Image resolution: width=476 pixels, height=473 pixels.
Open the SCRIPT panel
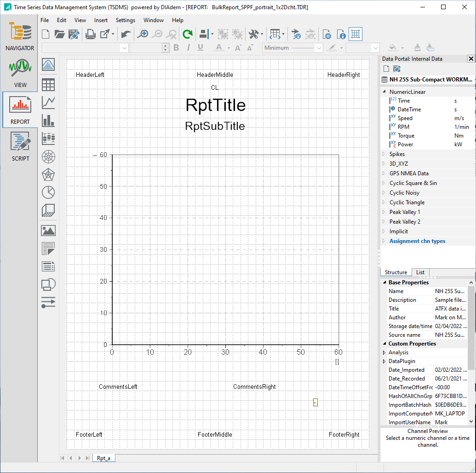pyautogui.click(x=20, y=146)
